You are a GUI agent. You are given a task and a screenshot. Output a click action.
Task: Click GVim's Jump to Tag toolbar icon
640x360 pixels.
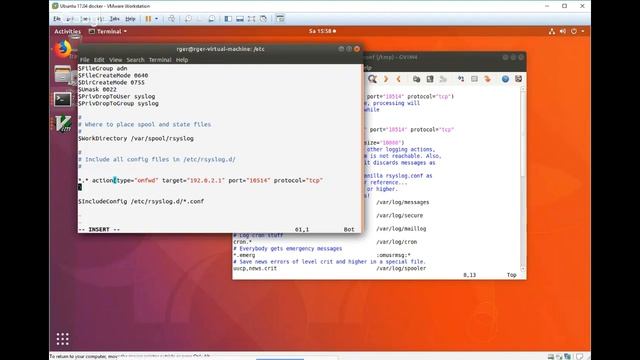[x=487, y=79]
